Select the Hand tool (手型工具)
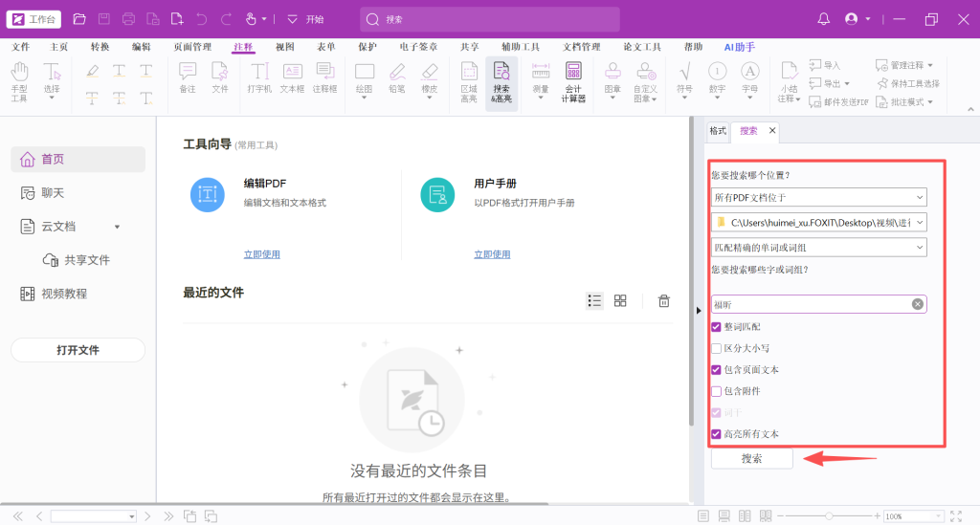This screenshot has width=980, height=525. coord(19,82)
